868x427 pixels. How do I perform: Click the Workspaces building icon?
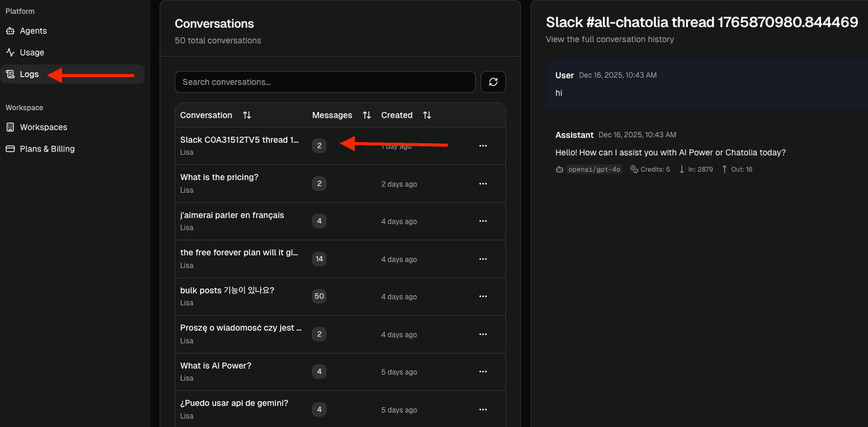pyautogui.click(x=10, y=127)
